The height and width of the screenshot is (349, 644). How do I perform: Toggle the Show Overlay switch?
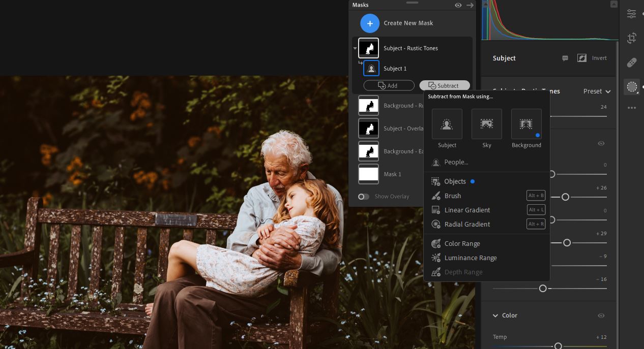[x=363, y=197]
